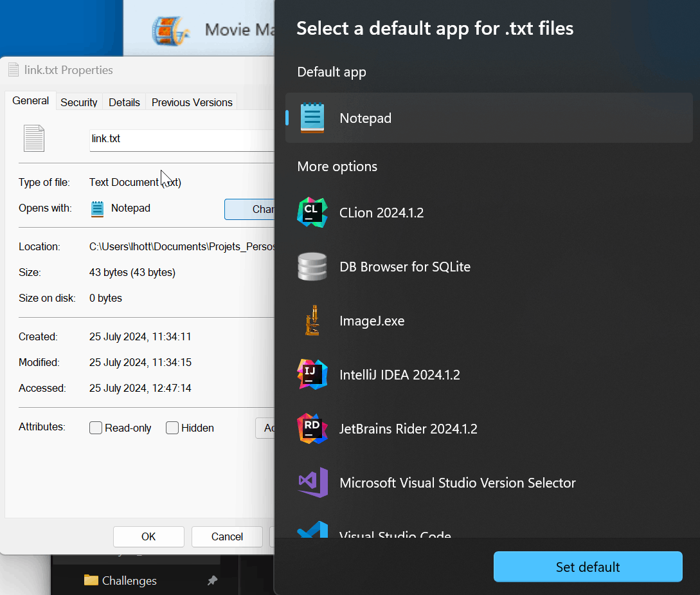The height and width of the screenshot is (595, 700).
Task: Click the link.txt Properties title bar
Action: click(x=138, y=69)
